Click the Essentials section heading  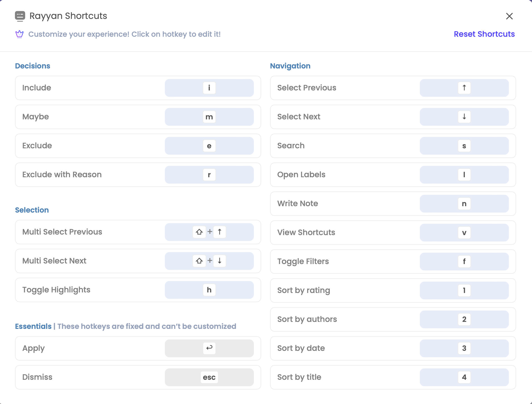coord(33,326)
